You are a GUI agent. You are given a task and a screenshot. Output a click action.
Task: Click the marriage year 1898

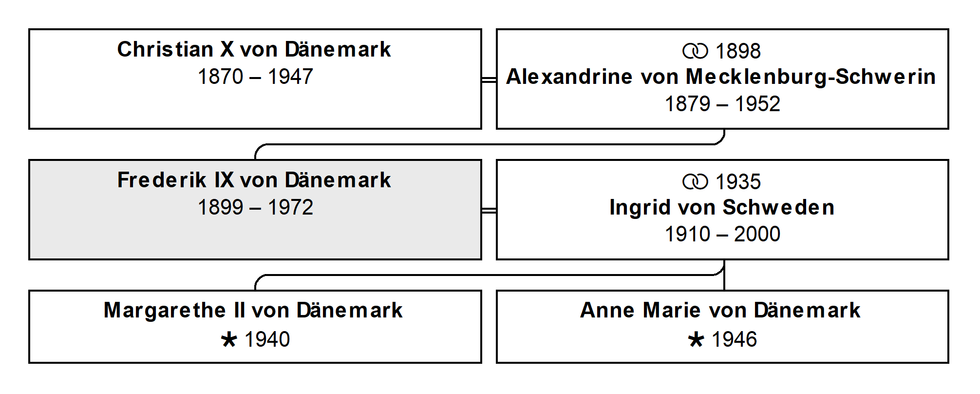(738, 51)
